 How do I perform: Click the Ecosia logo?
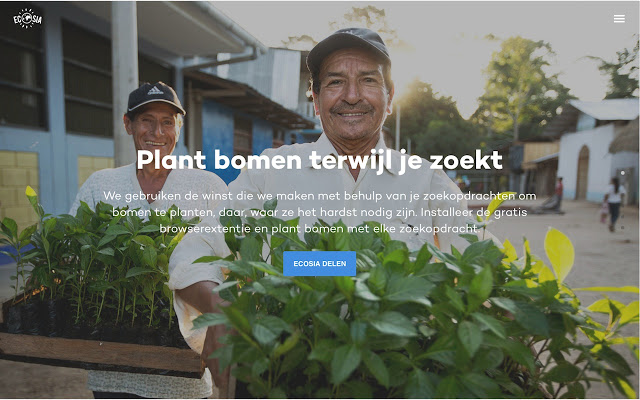pos(28,18)
